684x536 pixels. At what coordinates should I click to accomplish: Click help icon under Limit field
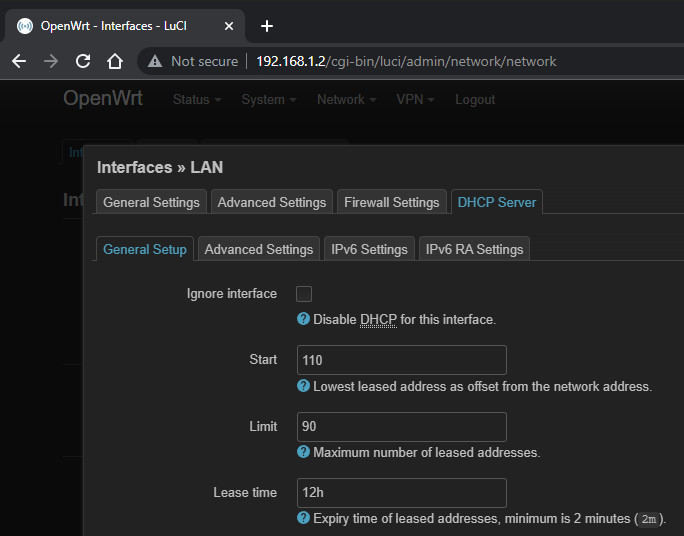(304, 452)
